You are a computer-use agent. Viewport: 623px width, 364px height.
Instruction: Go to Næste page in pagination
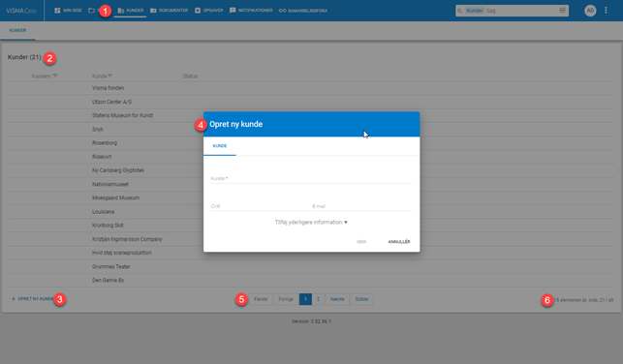coord(337,299)
